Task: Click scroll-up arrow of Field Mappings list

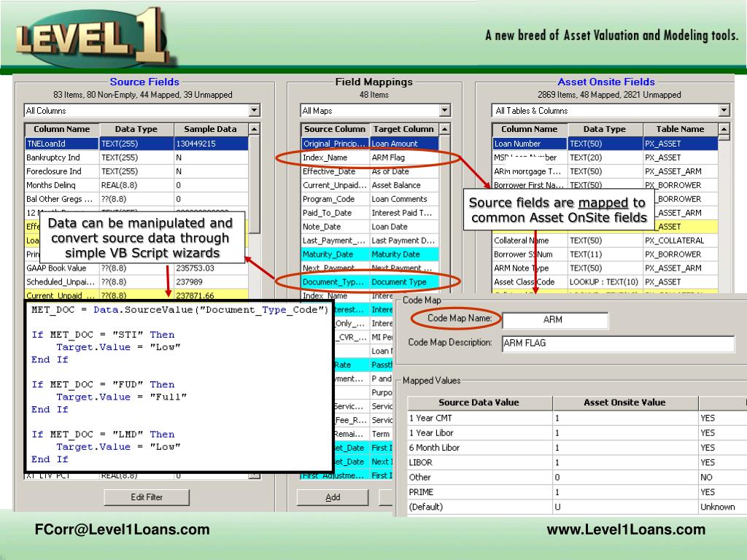Action: point(444,129)
